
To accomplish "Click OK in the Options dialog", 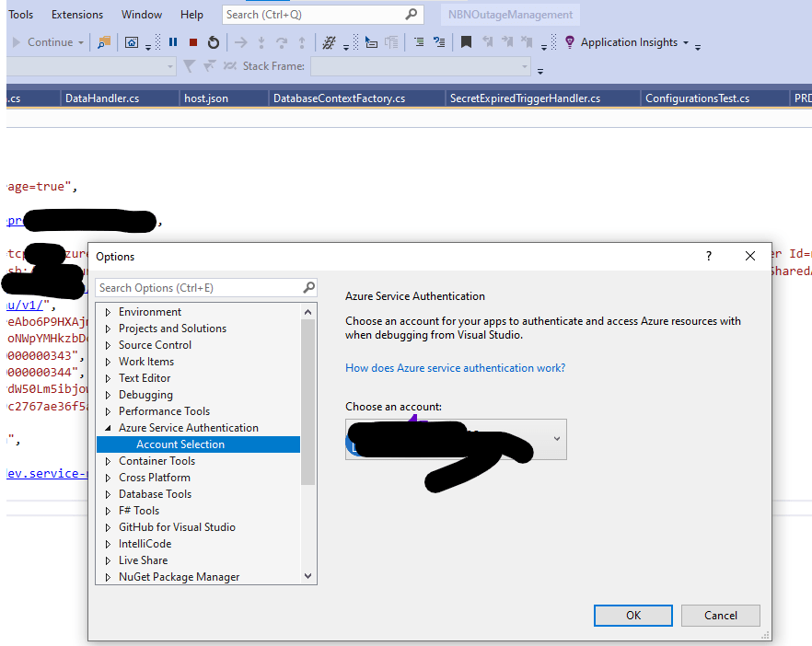I will (632, 616).
